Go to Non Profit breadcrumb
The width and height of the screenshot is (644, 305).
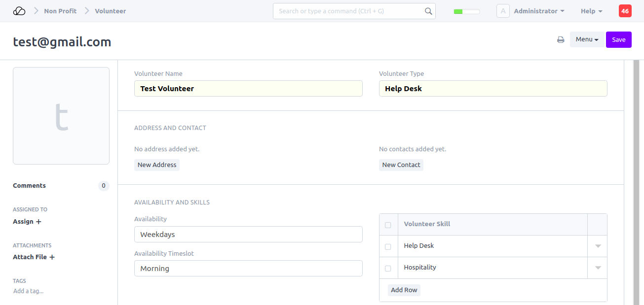[60, 11]
